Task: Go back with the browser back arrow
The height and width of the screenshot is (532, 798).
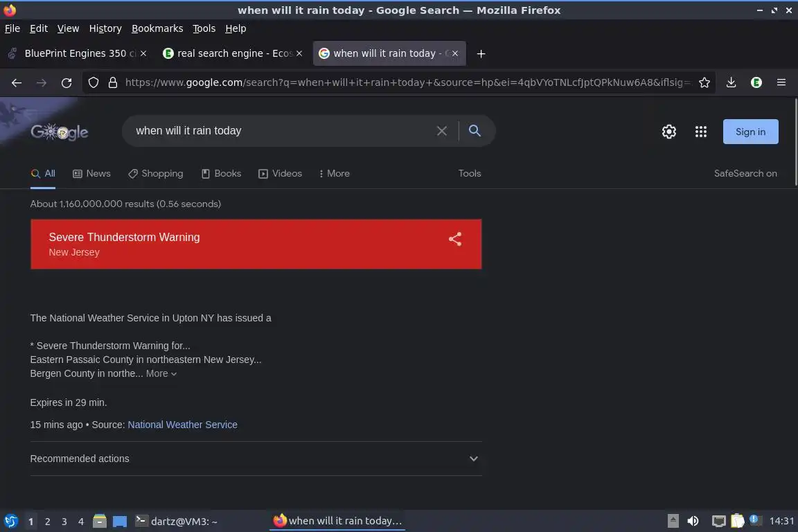Action: click(17, 82)
